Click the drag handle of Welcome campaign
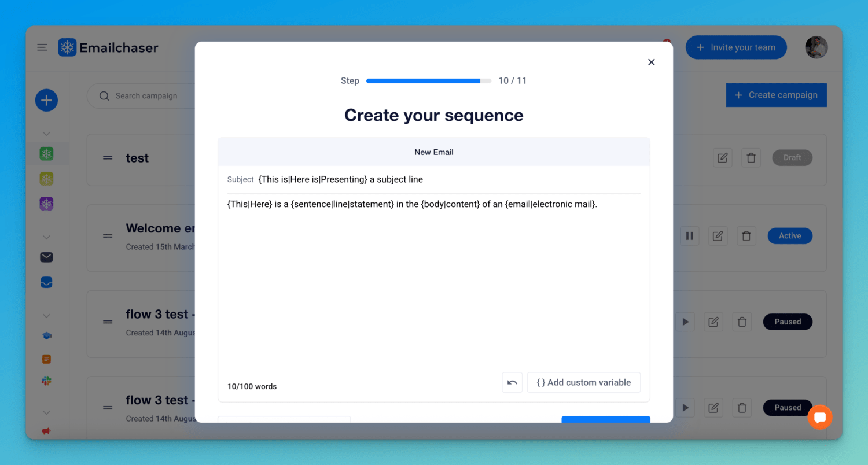The image size is (868, 465). pos(108,236)
